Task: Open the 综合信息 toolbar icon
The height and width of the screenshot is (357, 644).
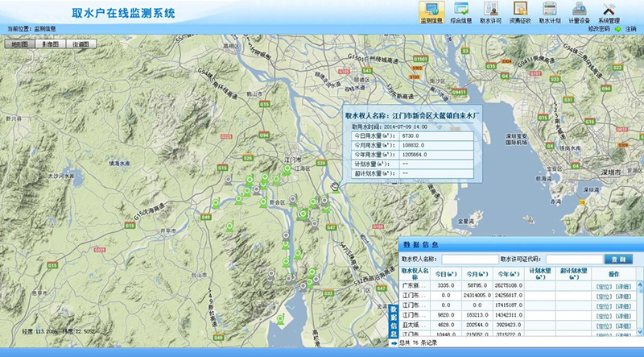Action: point(461,11)
